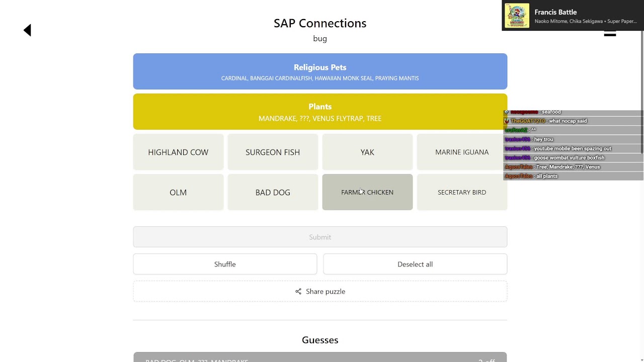Click the yellow Plants solved group
The image size is (644, 362).
pyautogui.click(x=320, y=112)
